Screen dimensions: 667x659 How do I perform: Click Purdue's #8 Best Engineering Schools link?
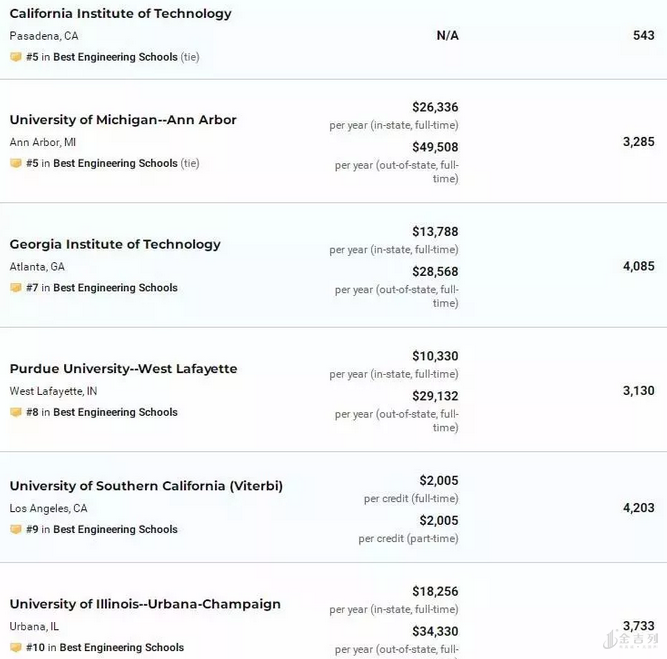pos(115,413)
